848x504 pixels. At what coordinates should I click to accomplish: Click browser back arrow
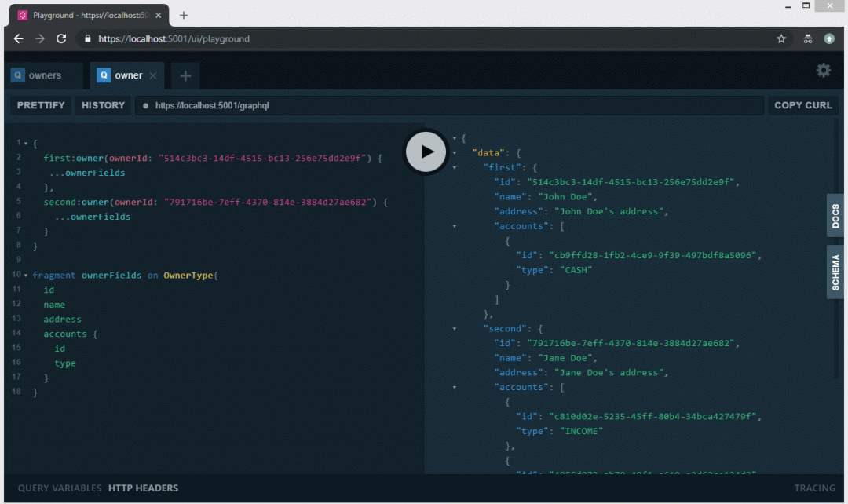tap(19, 38)
